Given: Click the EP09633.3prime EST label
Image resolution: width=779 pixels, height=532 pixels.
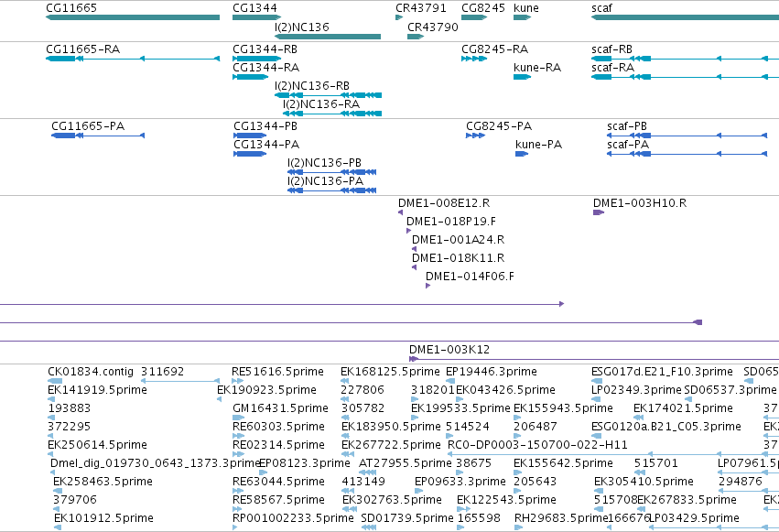Looking at the screenshot, I should pyautogui.click(x=460, y=482).
